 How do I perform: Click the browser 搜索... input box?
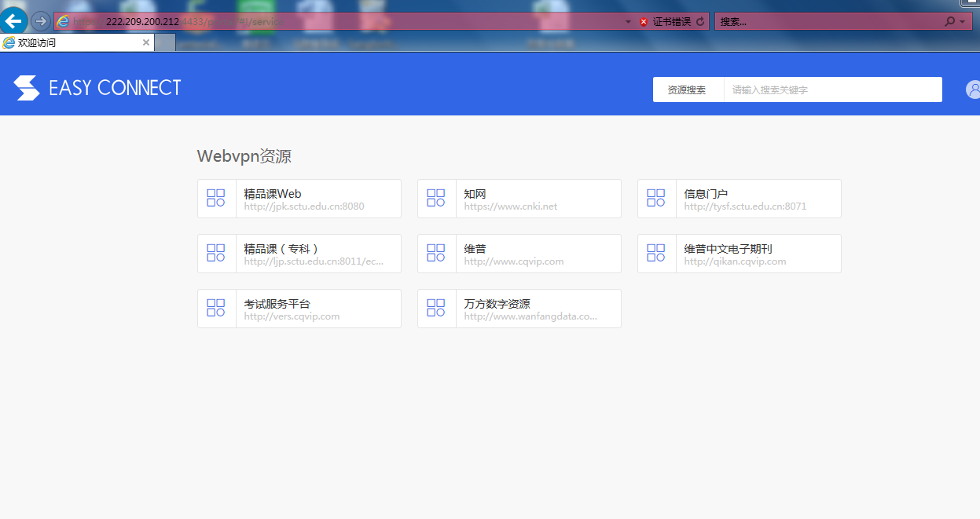pos(829,21)
